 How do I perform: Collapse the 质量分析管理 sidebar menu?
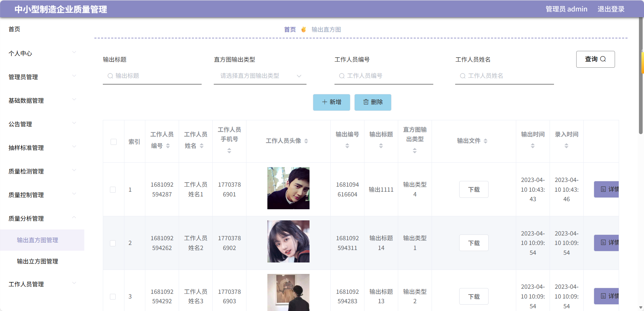tap(42, 218)
